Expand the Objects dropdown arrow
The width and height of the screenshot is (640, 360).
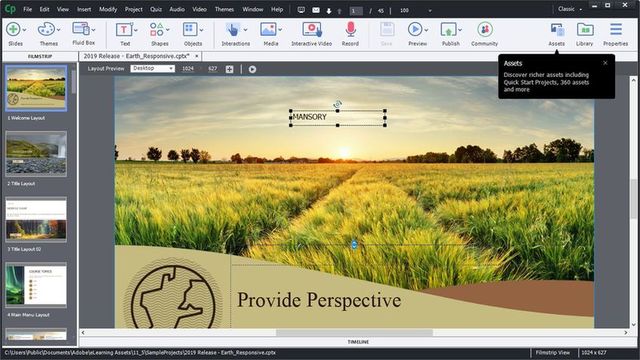(x=201, y=30)
